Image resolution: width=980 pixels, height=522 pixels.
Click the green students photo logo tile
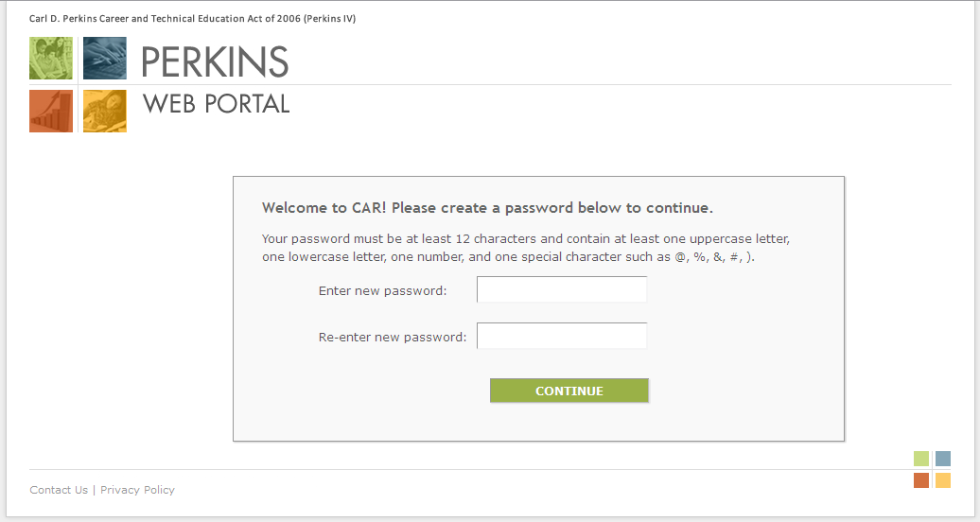tap(51, 58)
